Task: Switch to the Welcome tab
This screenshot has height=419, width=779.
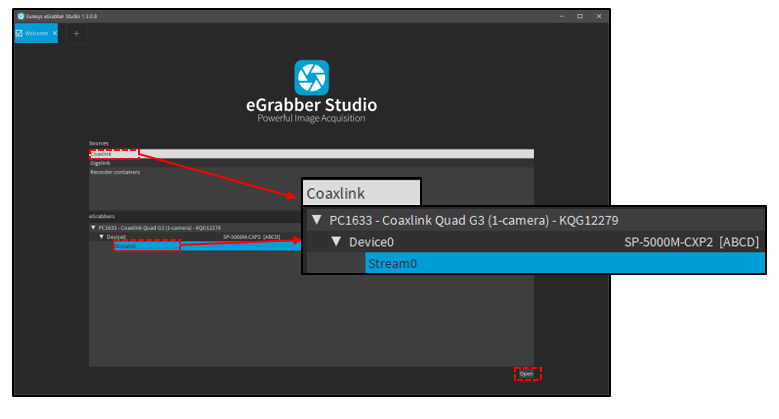Action: 36,33
